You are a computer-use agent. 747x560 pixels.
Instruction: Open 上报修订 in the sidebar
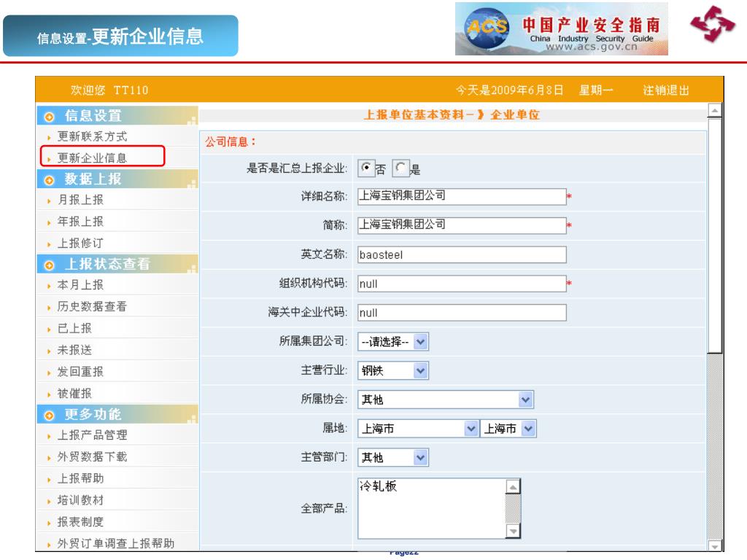point(80,244)
